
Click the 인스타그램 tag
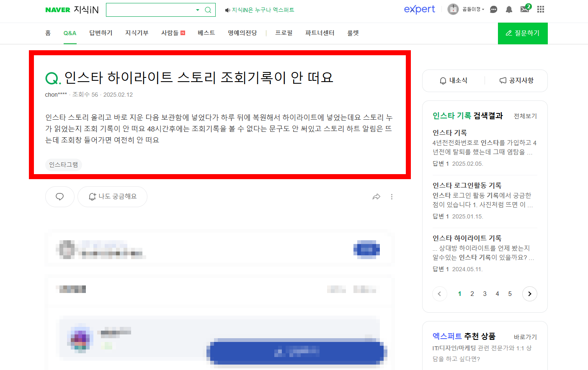(x=63, y=164)
